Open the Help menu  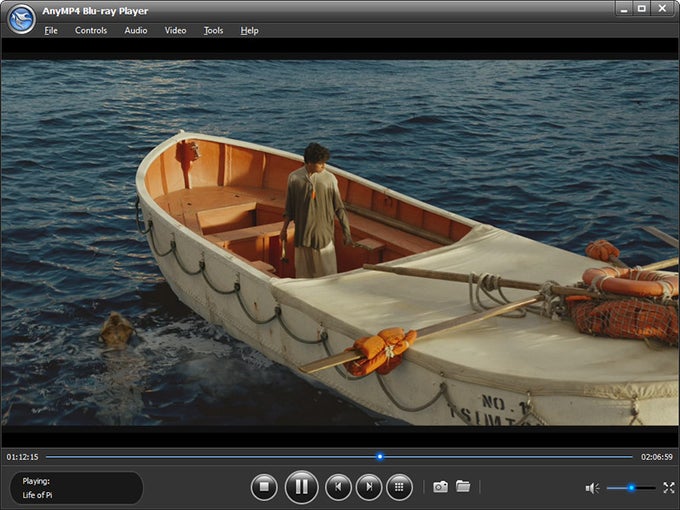(x=249, y=30)
